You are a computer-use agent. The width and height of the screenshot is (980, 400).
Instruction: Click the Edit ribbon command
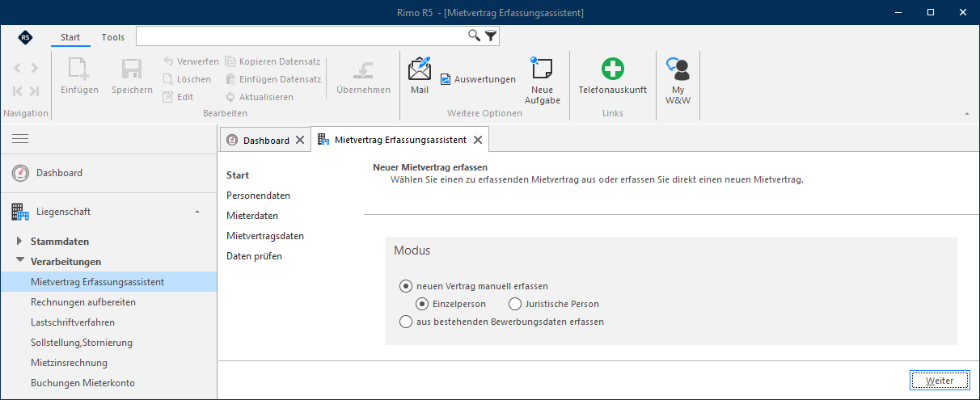click(178, 97)
